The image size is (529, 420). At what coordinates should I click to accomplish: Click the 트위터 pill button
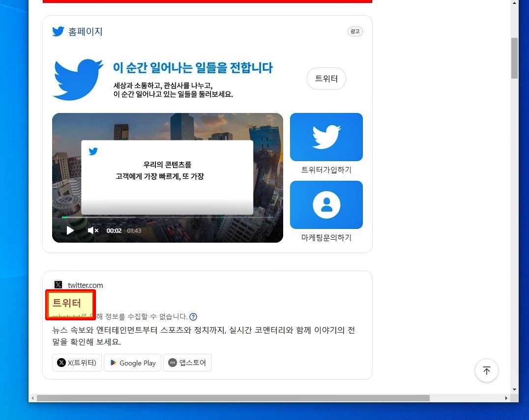pos(326,79)
